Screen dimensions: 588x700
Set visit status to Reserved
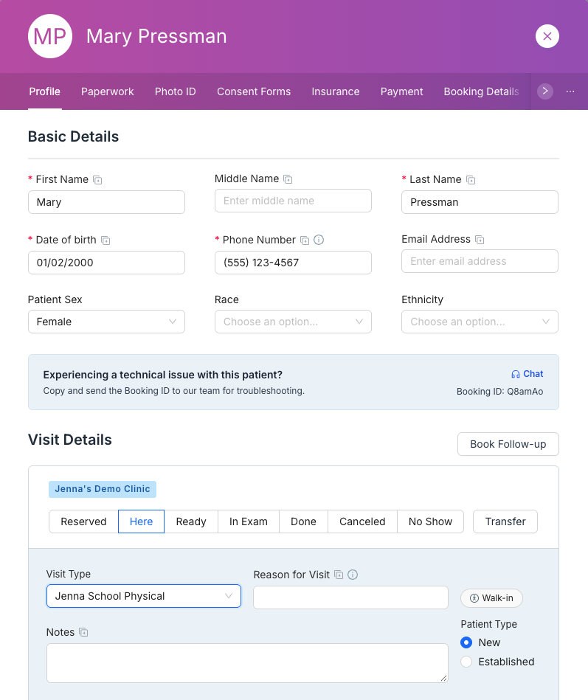tap(83, 521)
